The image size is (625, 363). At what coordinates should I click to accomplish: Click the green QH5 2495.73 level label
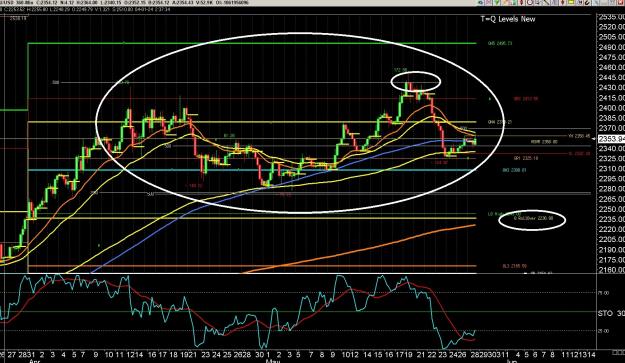tap(500, 43)
